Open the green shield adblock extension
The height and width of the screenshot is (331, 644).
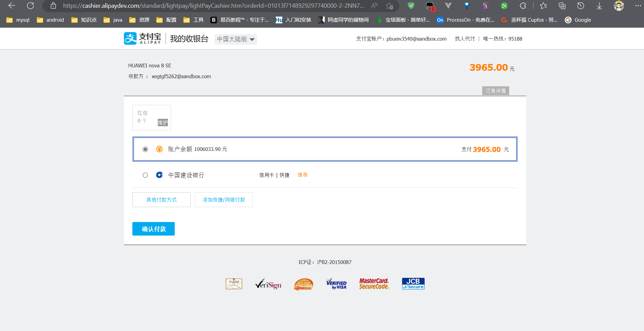coord(411,6)
